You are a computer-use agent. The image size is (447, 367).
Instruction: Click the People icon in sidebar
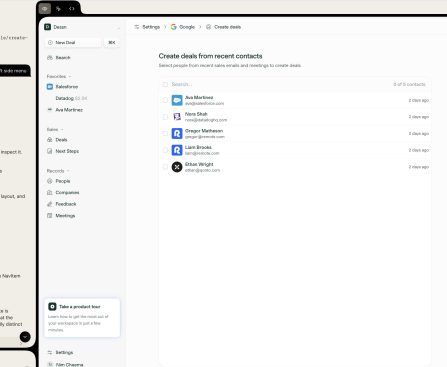pos(50,181)
